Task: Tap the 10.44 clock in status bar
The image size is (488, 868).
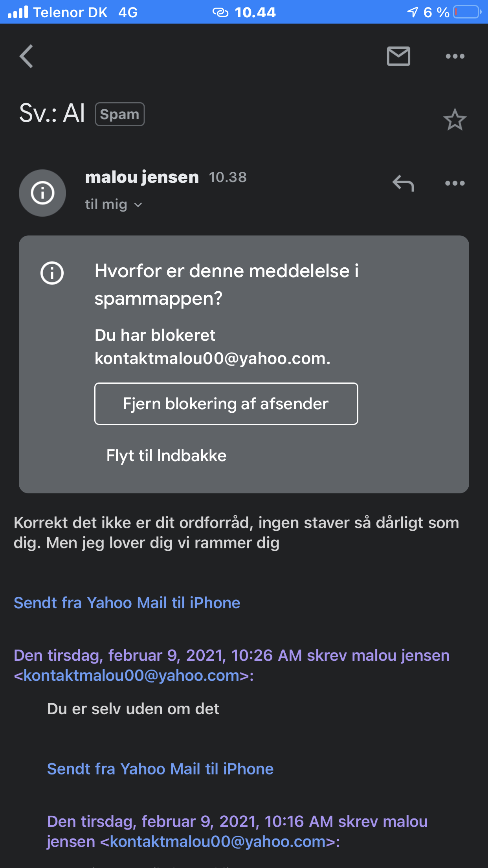Action: pos(255,12)
